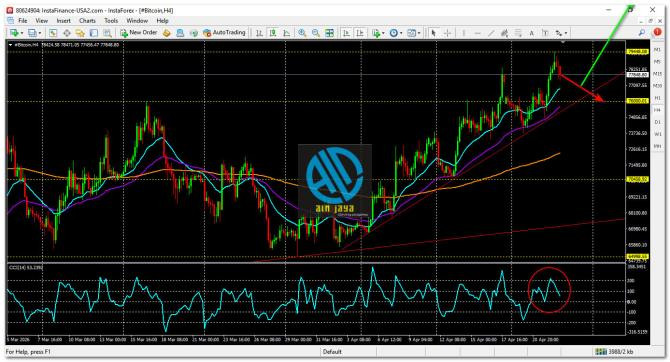Click the search magnifier icon in toolbar
The width and height of the screenshot is (670, 362).
(642, 32)
